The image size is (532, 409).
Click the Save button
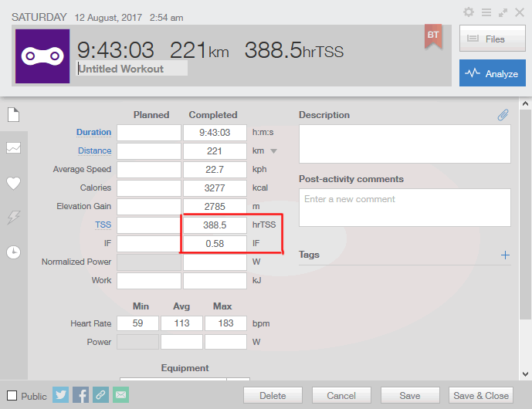click(x=410, y=395)
